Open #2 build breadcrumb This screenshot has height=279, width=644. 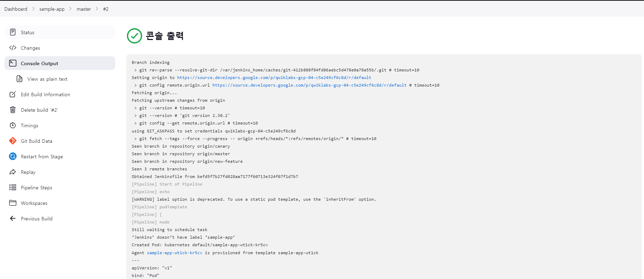(106, 9)
